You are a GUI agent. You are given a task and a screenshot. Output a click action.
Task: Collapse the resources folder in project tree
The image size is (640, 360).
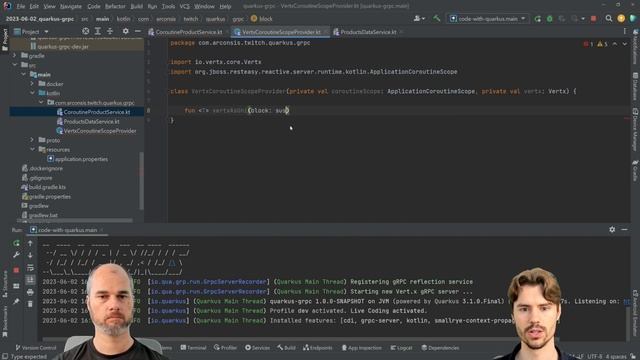point(32,149)
